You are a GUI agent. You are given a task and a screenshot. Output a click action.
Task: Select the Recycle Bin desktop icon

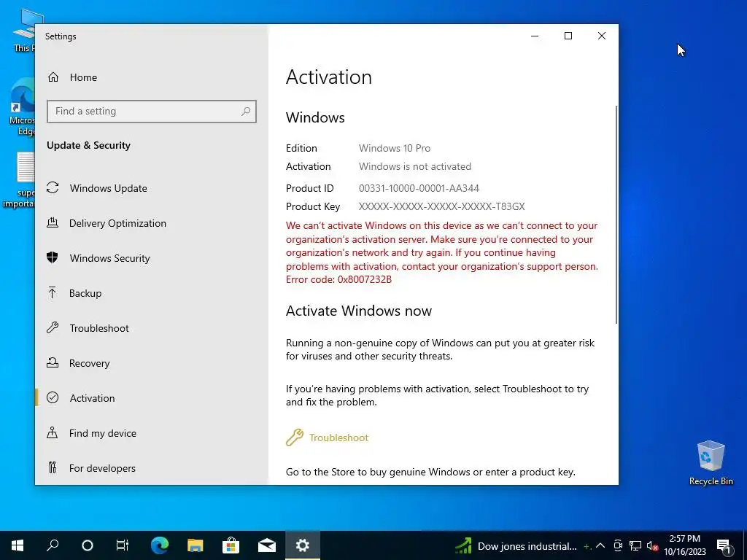[x=711, y=463]
